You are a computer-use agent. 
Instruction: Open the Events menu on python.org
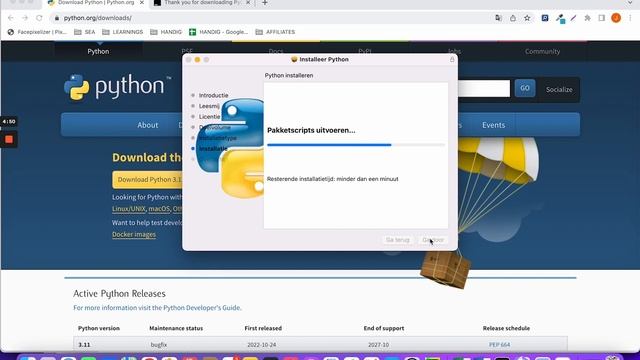(493, 125)
